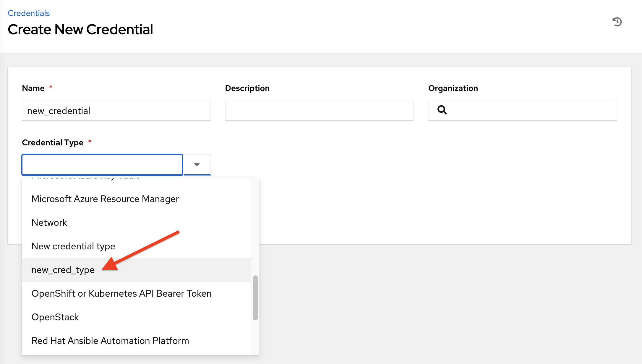The height and width of the screenshot is (364, 642).
Task: Open the Credentials breadcrumb link
Action: (28, 13)
